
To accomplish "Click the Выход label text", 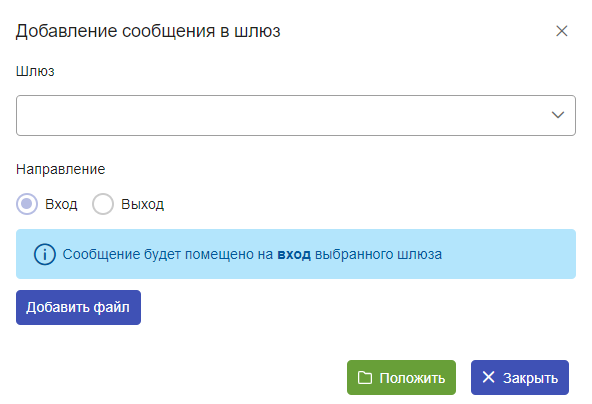I will coord(142,204).
